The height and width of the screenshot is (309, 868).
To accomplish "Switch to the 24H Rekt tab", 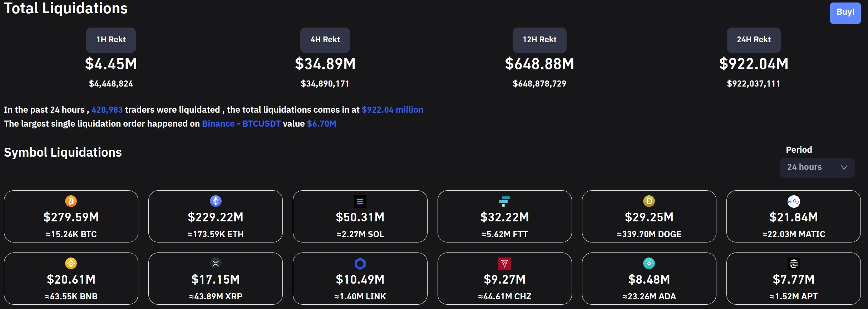I will (x=754, y=40).
